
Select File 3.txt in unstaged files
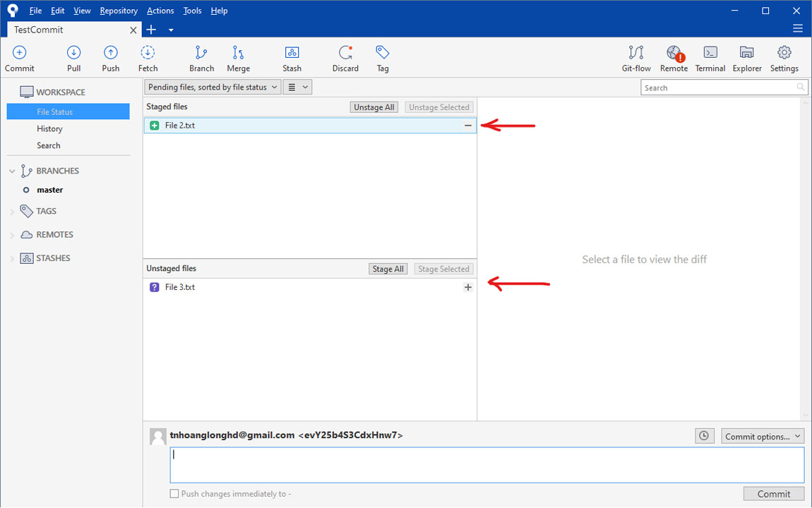tap(310, 287)
